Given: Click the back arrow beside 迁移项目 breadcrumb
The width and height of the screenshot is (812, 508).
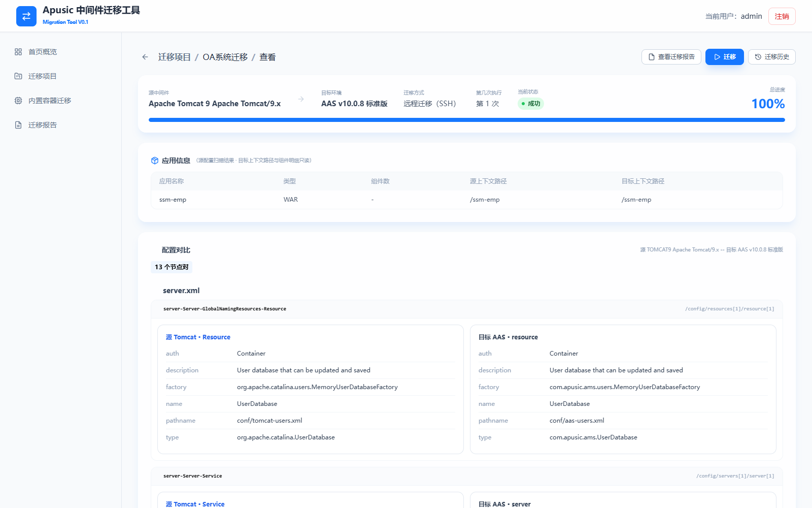Looking at the screenshot, I should coord(145,57).
